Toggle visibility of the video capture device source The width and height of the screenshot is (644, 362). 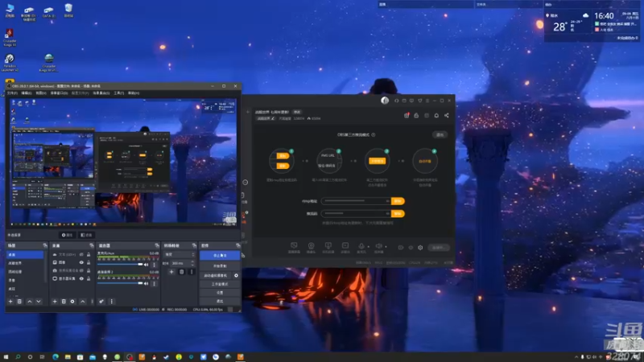(81, 270)
